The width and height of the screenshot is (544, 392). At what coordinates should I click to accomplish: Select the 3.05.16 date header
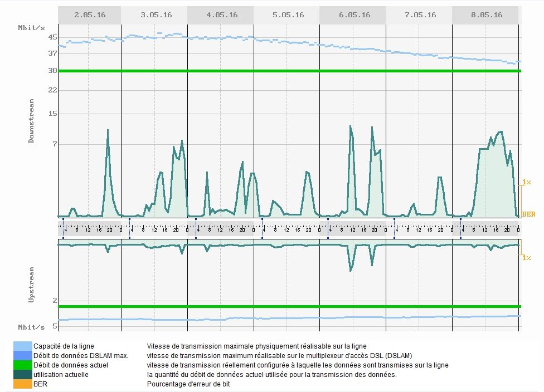154,15
